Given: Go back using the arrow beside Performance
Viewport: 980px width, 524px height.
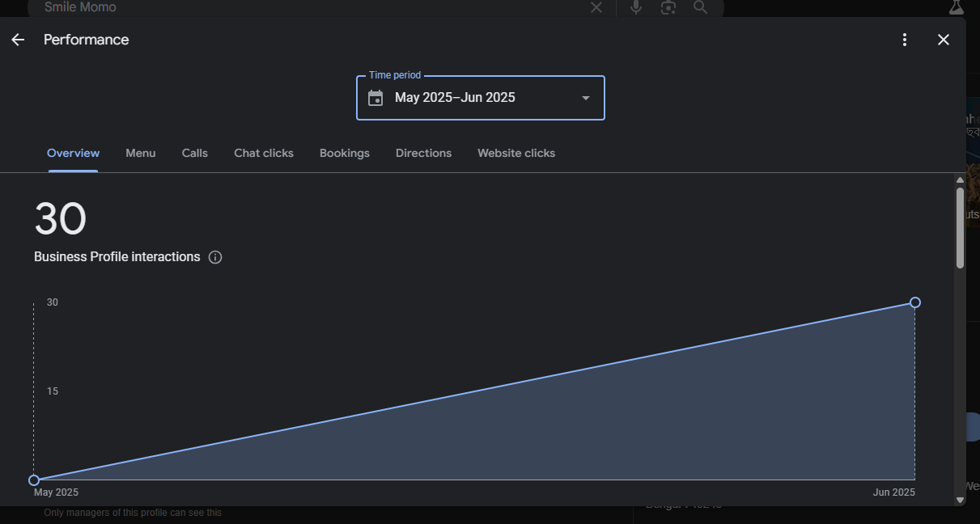Looking at the screenshot, I should pyautogui.click(x=18, y=40).
